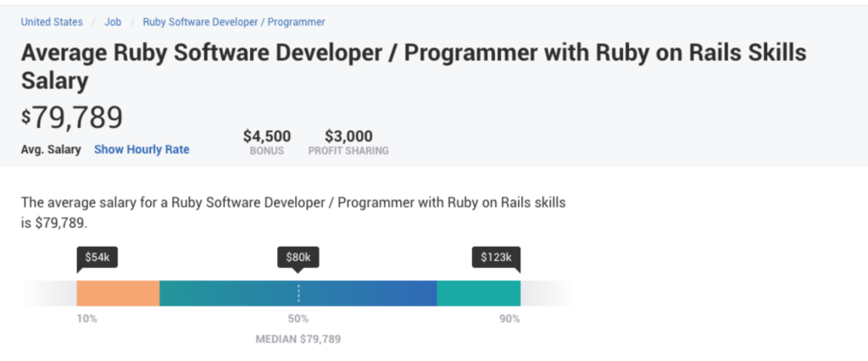Click the 10% percentile label
This screenshot has width=868, height=361.
point(87,319)
